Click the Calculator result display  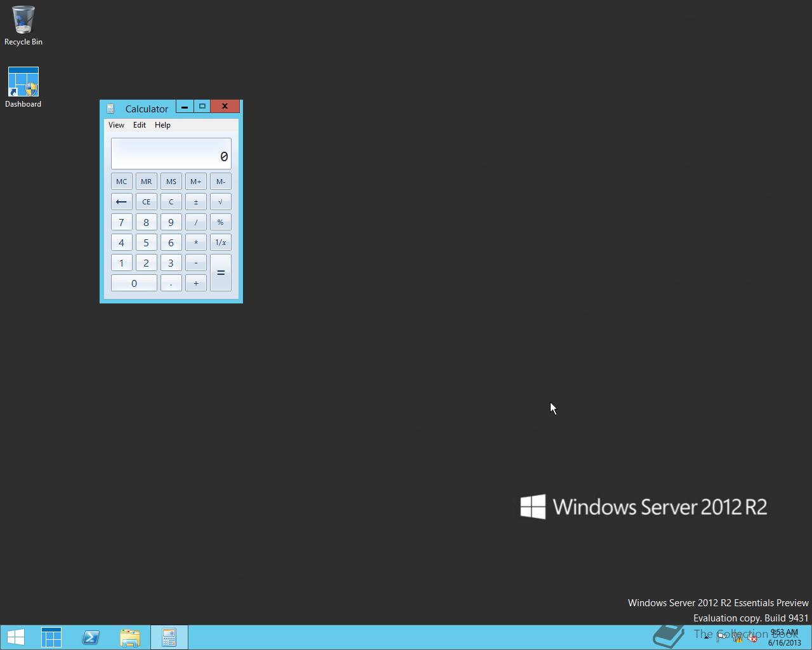tap(171, 154)
